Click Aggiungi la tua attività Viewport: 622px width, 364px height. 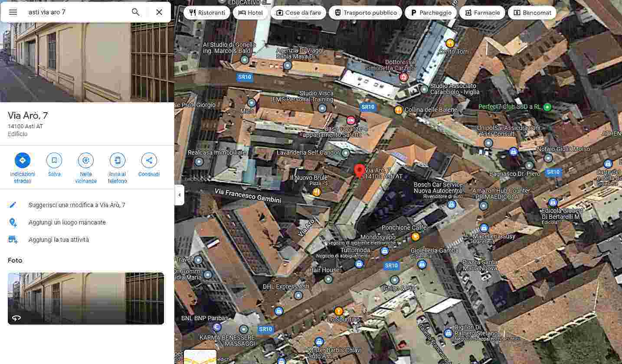59,240
